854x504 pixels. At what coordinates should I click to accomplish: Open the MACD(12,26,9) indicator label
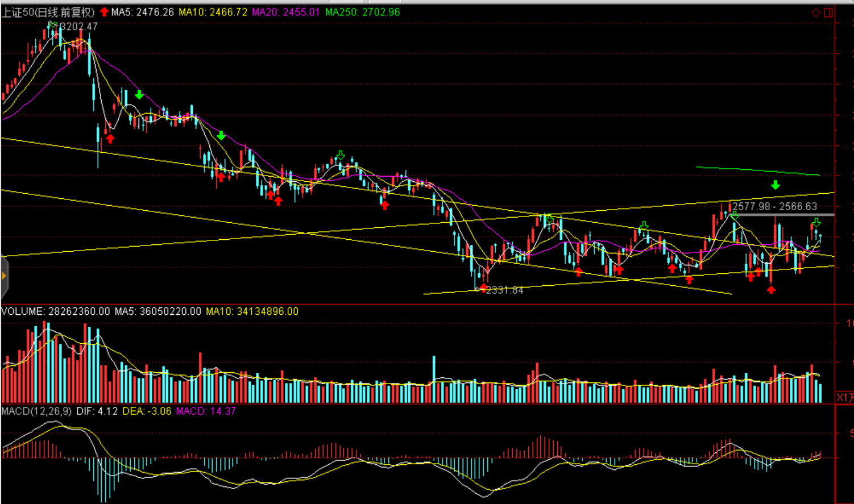36,411
